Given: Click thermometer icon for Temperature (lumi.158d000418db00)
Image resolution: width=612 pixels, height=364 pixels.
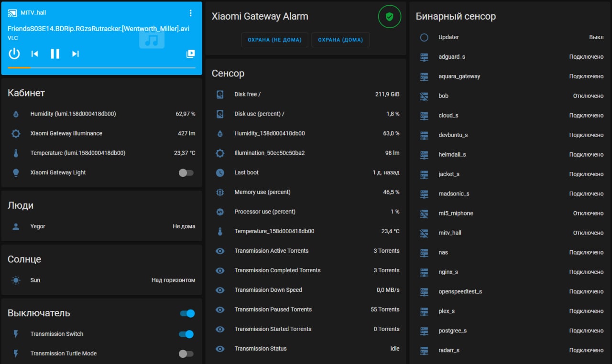Looking at the screenshot, I should pyautogui.click(x=16, y=153).
